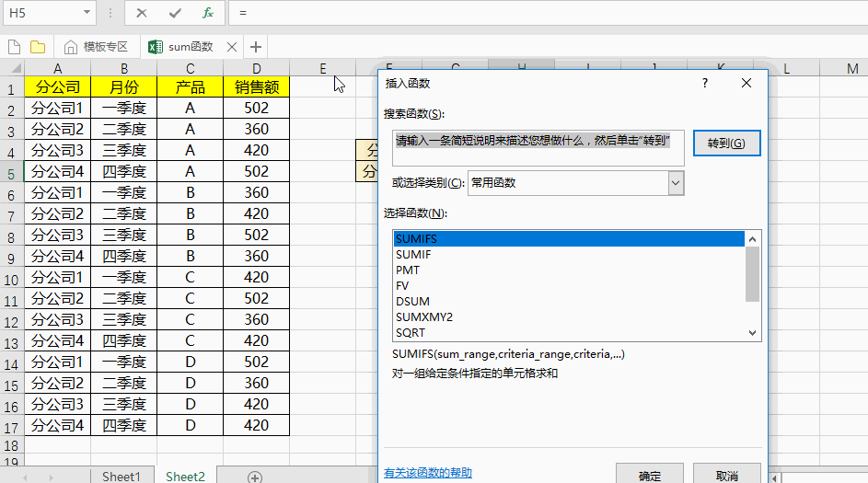Screen dimensions: 868x483
Task: Add a new tab with plus icon
Action: tap(256, 47)
